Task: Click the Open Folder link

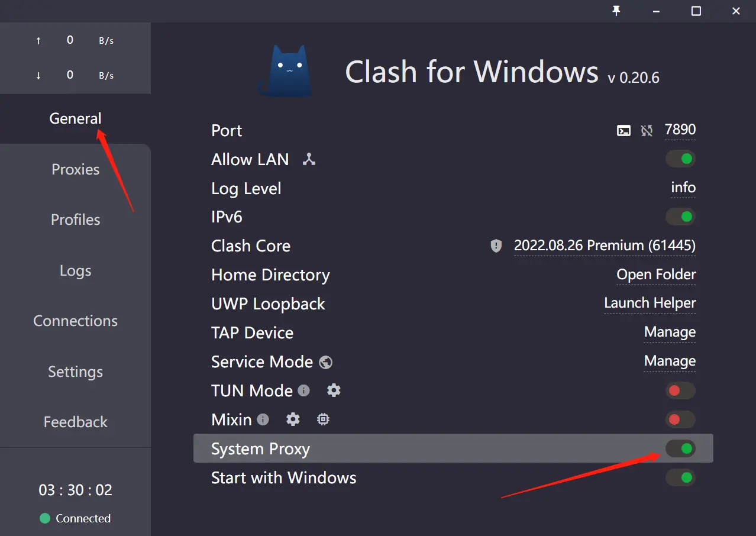Action: pyautogui.click(x=656, y=275)
